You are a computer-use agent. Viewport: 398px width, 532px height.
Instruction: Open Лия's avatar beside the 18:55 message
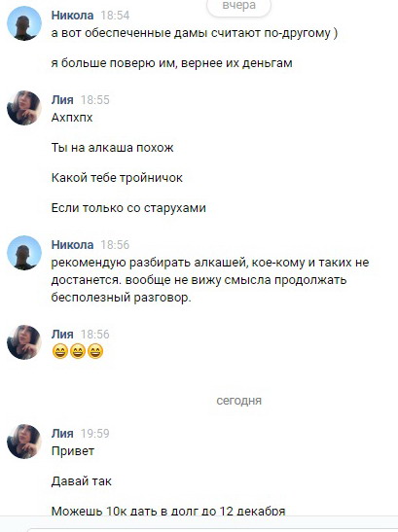(24, 108)
